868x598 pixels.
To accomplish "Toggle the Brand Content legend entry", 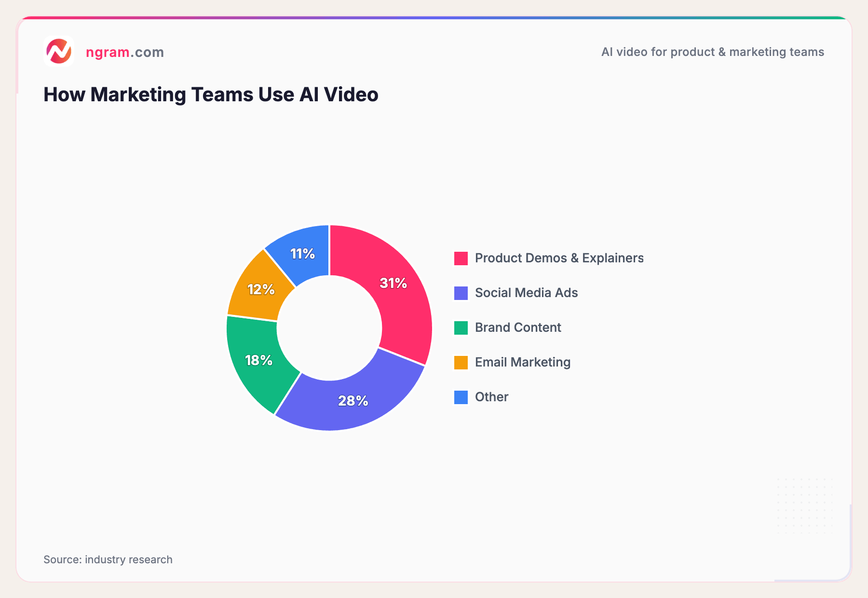I will [x=517, y=327].
